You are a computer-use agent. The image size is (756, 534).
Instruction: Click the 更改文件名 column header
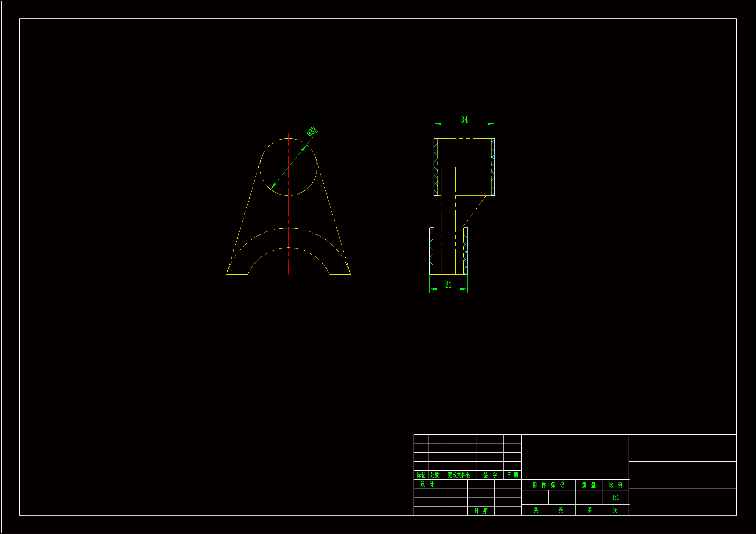pyautogui.click(x=459, y=475)
